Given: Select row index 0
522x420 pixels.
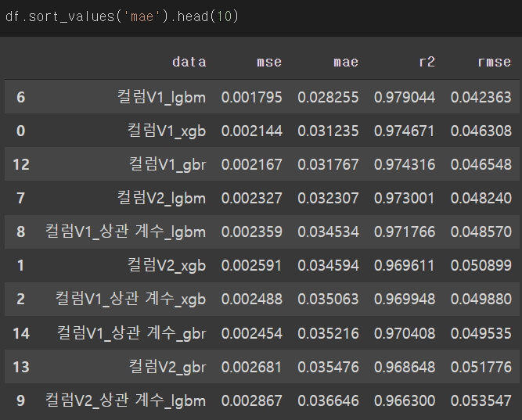Looking at the screenshot, I should click(20, 131).
